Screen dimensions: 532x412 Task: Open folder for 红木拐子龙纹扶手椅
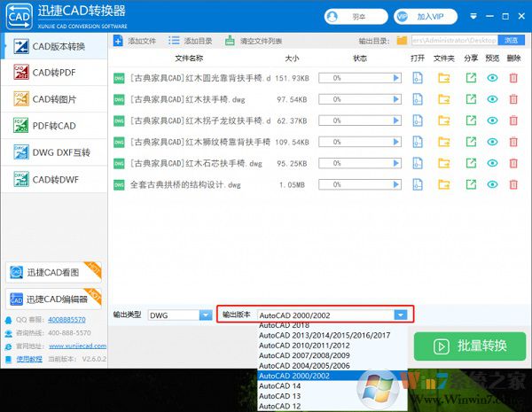click(444, 120)
